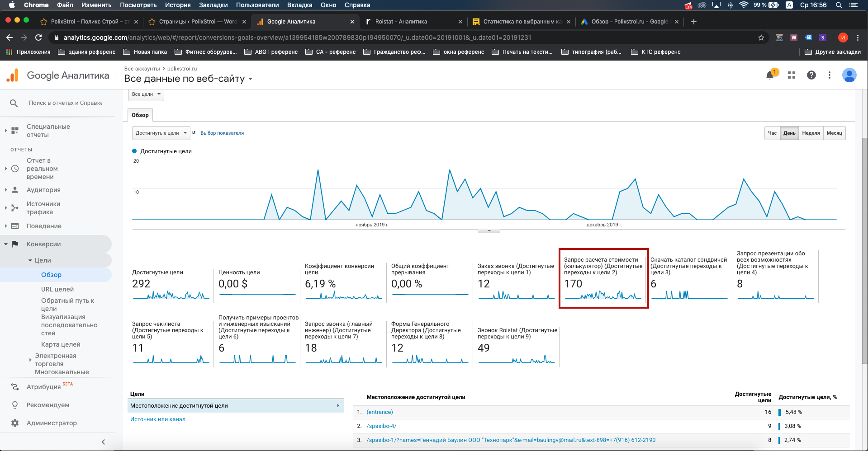Click the Администратор gear icon

tap(15, 423)
